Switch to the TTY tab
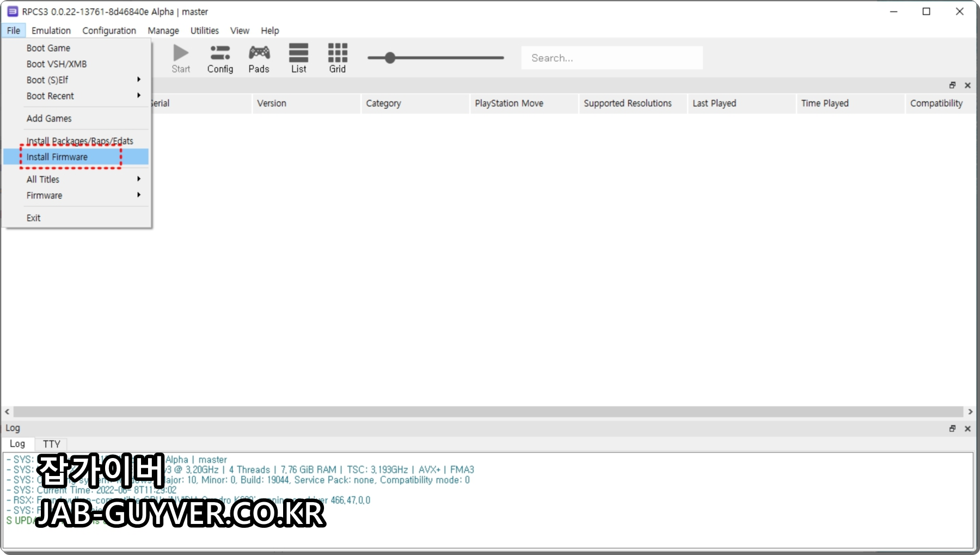The height and width of the screenshot is (555, 980). [52, 444]
